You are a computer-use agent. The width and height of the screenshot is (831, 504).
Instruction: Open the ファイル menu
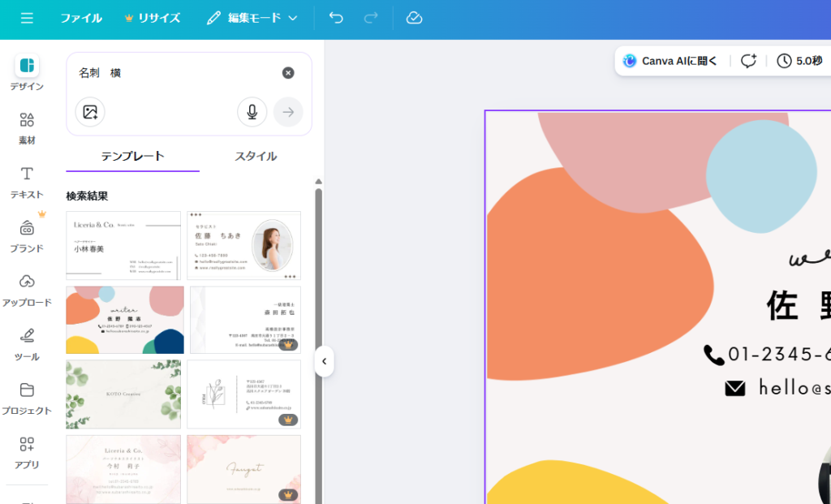[x=81, y=18]
